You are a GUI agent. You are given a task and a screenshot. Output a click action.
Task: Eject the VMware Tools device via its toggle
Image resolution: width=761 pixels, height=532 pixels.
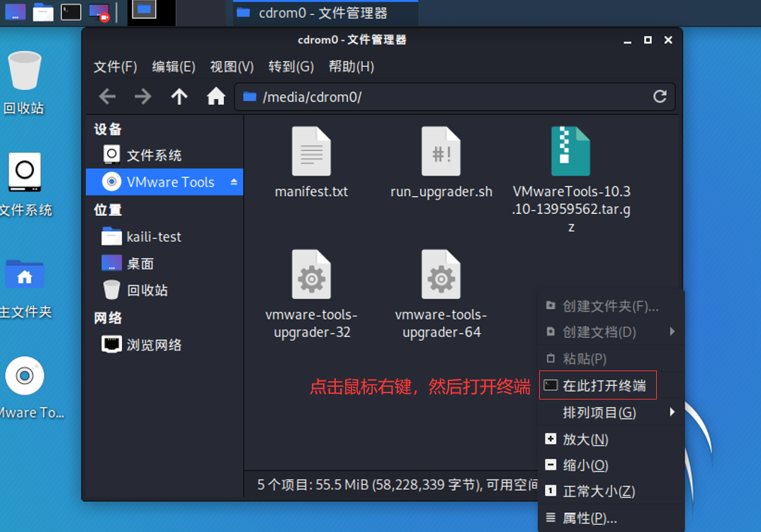click(234, 182)
